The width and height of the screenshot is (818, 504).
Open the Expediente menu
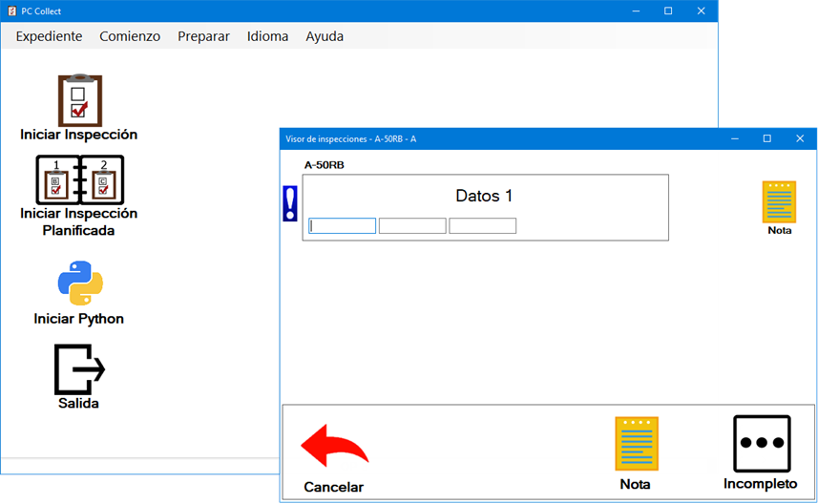(x=49, y=36)
